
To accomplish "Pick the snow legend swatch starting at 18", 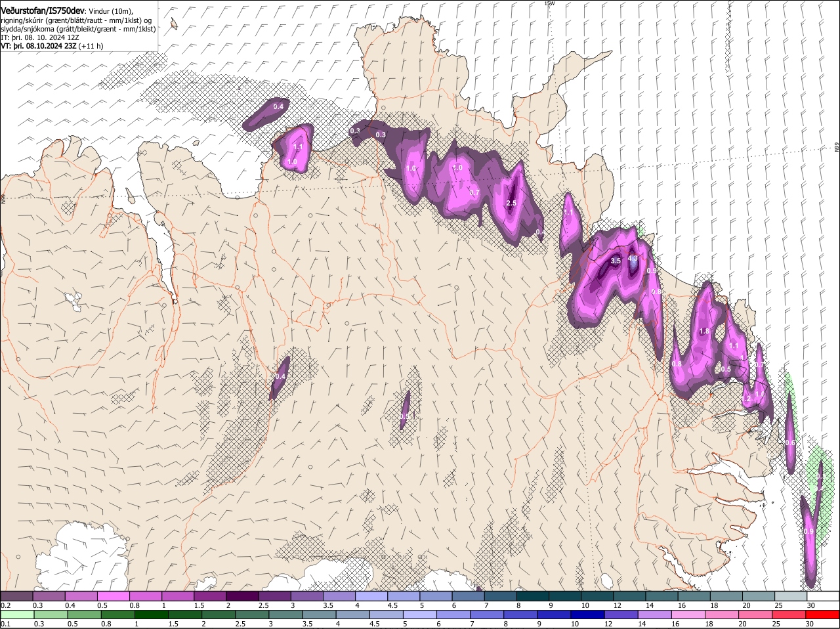I will click(727, 596).
